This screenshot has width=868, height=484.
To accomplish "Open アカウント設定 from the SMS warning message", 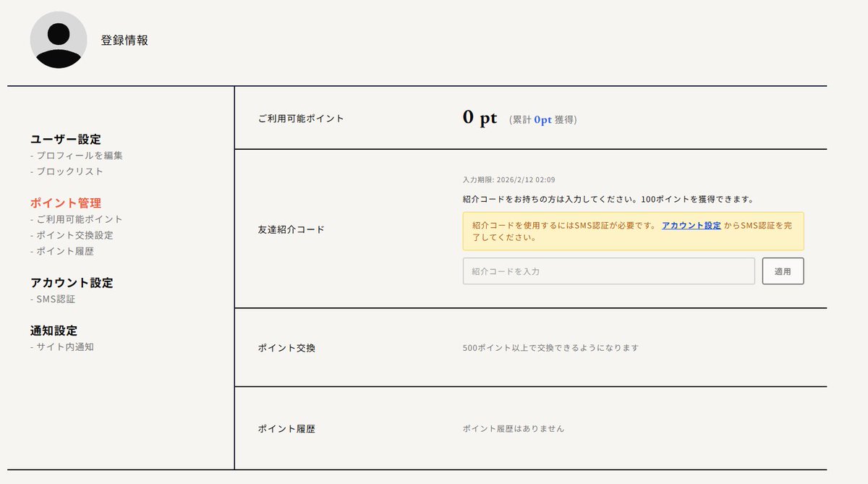I will [x=690, y=225].
